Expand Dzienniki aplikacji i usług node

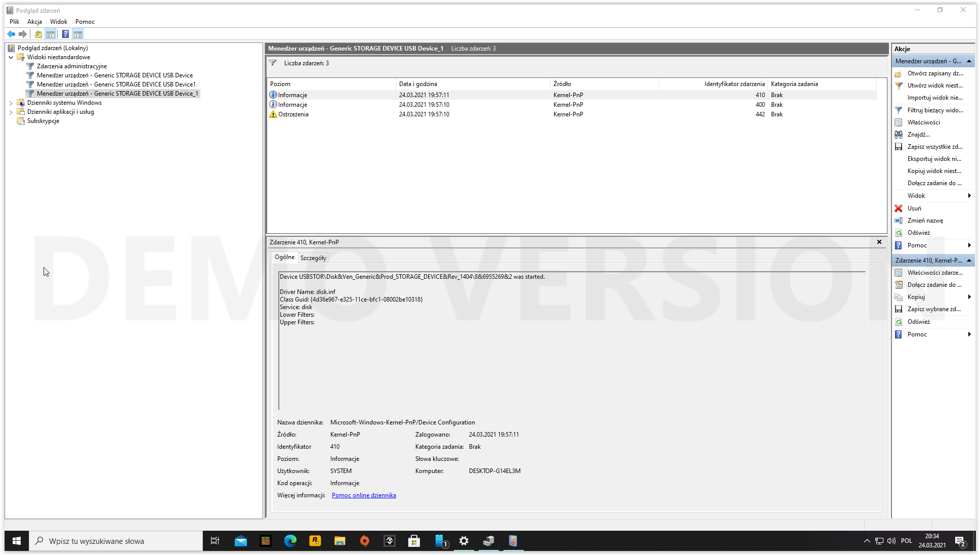pos(11,112)
